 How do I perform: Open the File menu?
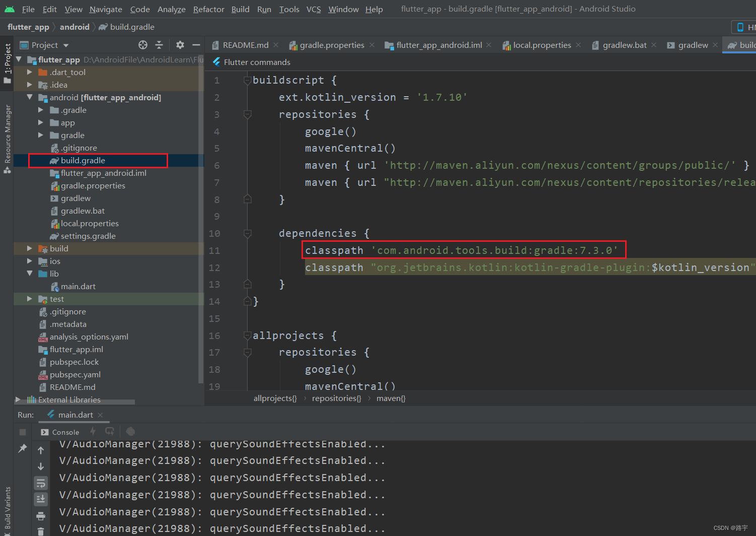(x=28, y=9)
